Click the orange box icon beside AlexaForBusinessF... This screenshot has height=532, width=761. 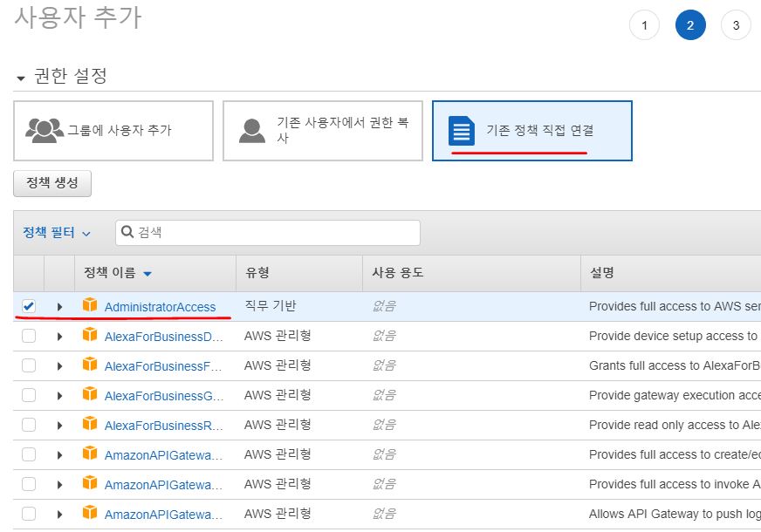[90, 364]
